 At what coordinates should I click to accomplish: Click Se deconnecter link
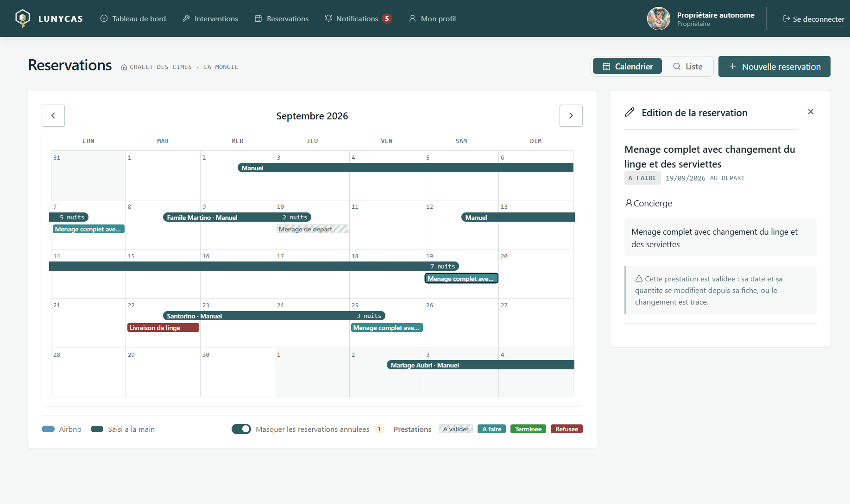coord(813,19)
